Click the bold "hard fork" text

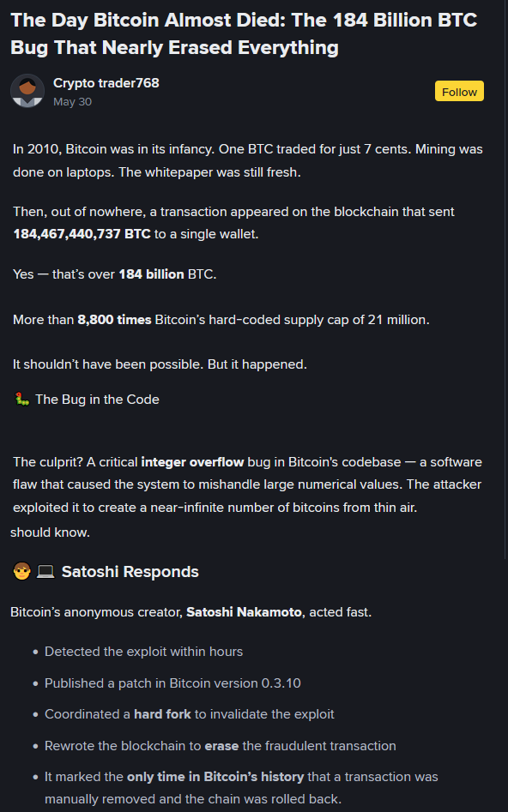[x=162, y=714]
